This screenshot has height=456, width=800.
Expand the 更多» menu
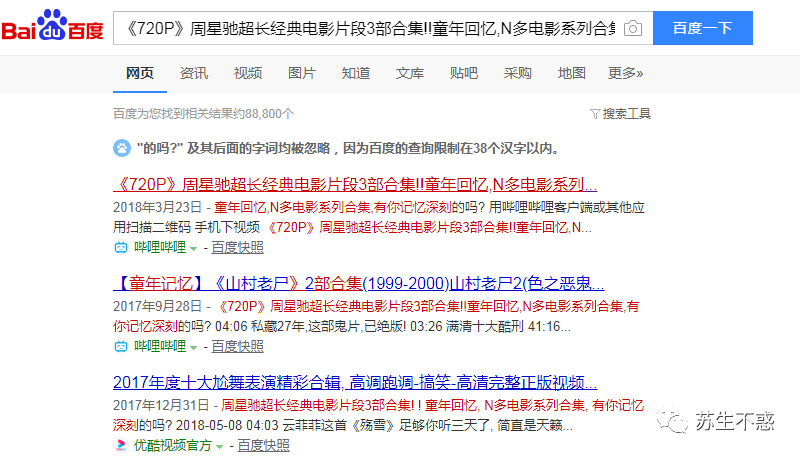(x=626, y=73)
